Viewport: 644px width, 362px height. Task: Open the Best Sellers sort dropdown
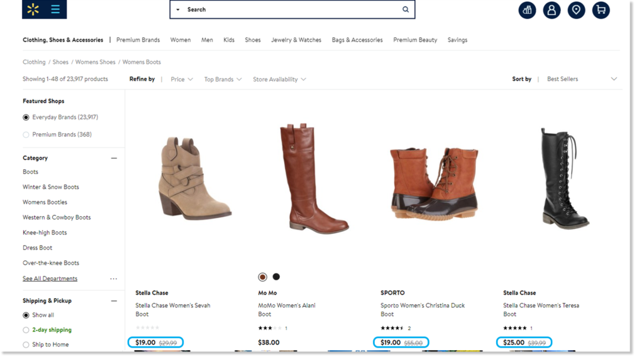[582, 79]
